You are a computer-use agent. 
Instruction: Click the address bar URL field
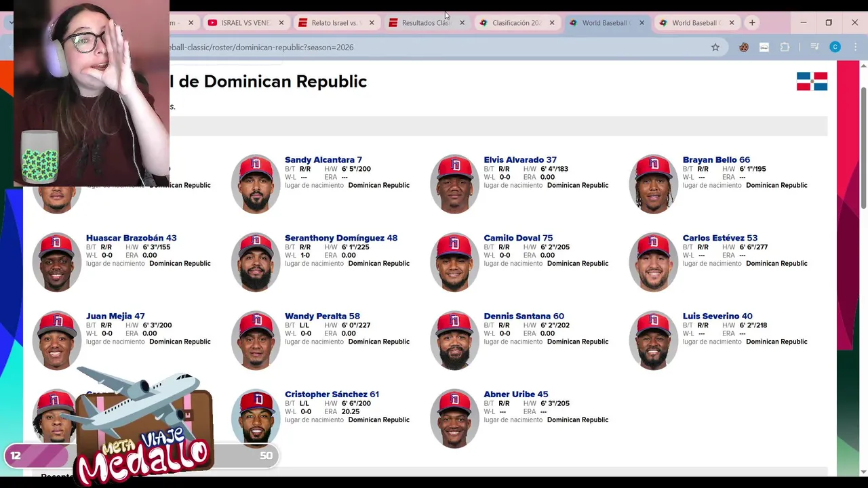[x=434, y=47]
